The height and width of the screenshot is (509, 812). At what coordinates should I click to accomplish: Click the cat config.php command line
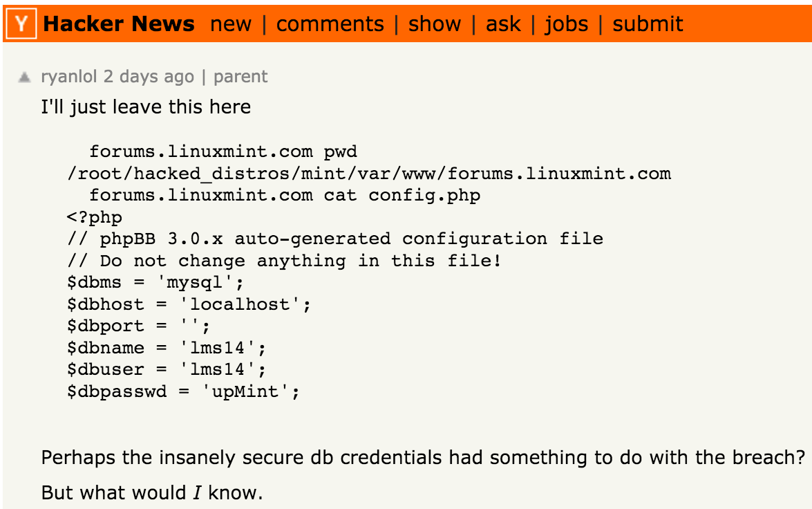tap(285, 195)
